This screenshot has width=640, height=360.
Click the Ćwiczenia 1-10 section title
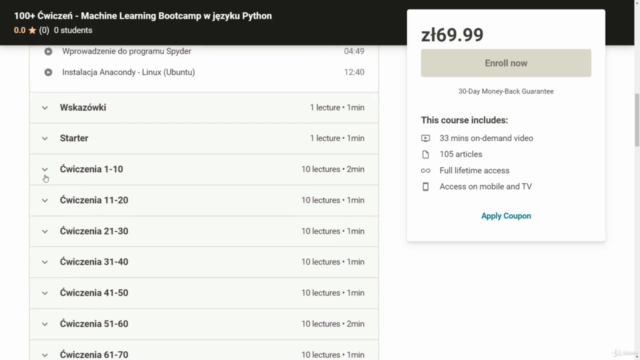(91, 169)
